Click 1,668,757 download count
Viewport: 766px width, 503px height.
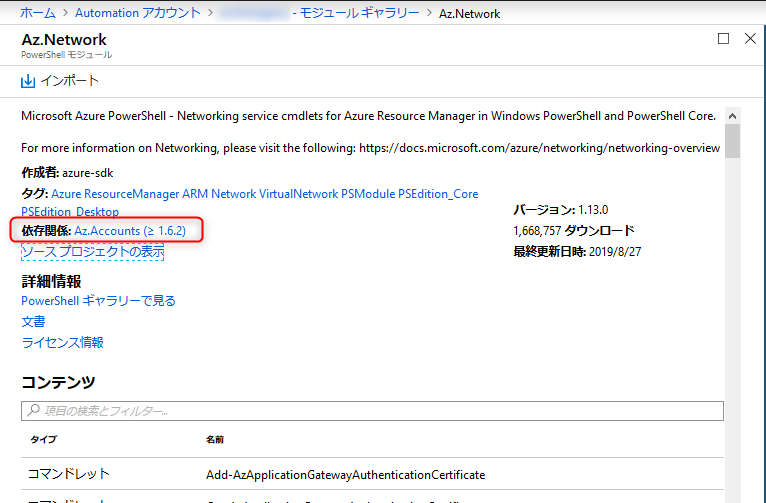[x=537, y=231]
